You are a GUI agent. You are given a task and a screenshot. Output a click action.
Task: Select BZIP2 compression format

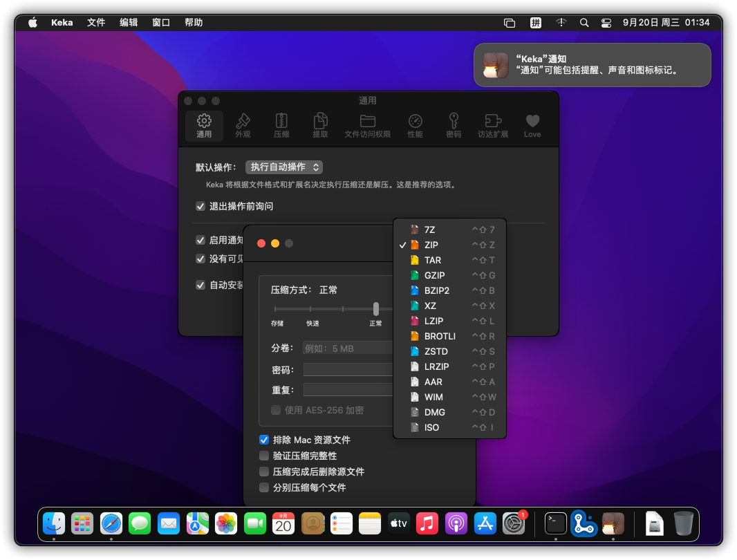(x=449, y=290)
